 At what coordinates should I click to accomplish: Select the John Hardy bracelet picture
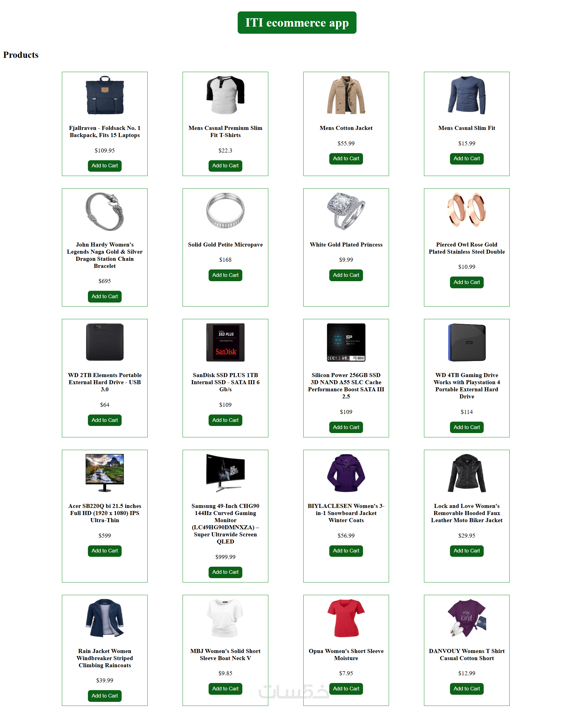(x=105, y=212)
